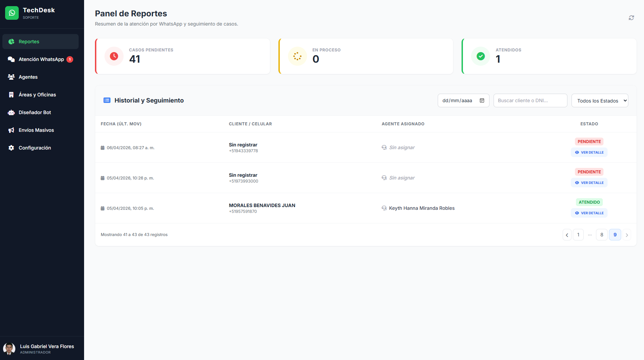Jump to page 8 of the records
Screen dimensions: 644x360
[601, 235]
